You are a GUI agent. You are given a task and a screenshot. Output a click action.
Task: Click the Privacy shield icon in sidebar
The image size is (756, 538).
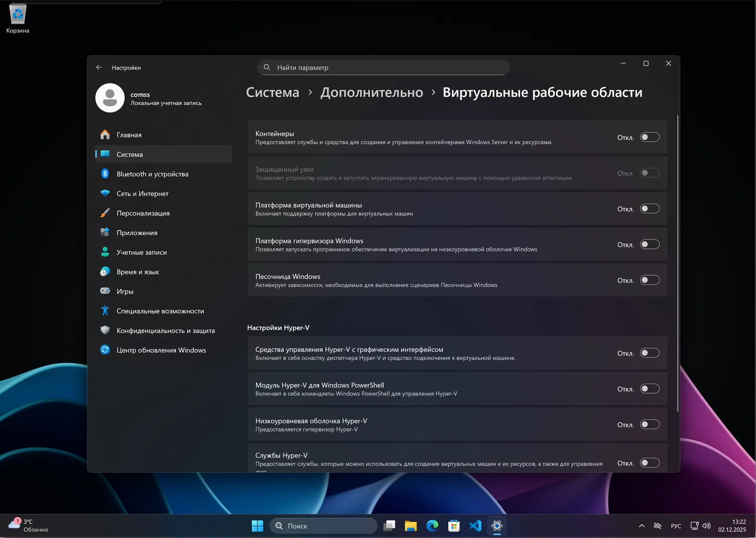click(105, 330)
